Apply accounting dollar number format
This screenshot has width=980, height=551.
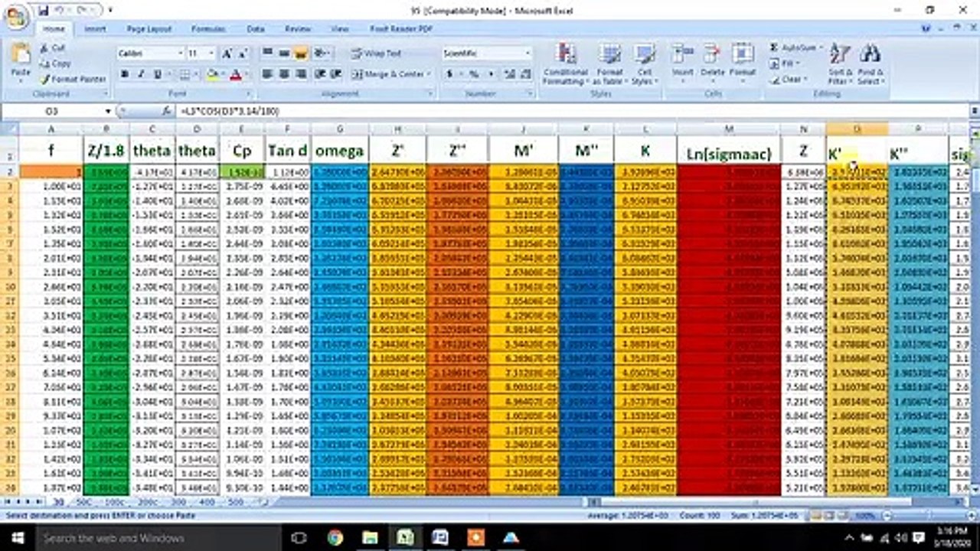(x=449, y=74)
